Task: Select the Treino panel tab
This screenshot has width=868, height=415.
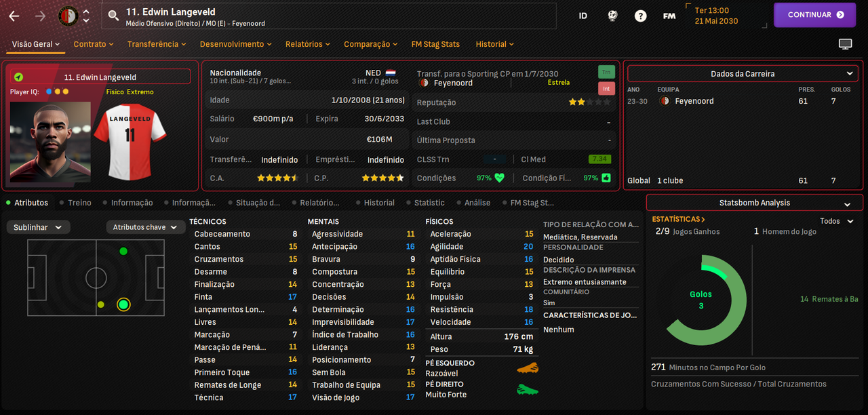Action: click(x=75, y=203)
